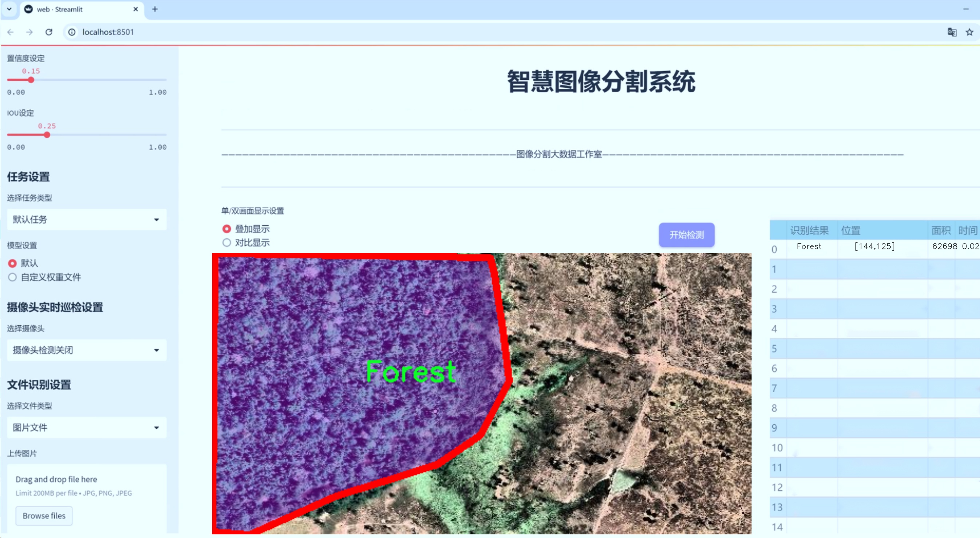Click the 识别结果 column header
The width and height of the screenshot is (980, 538).
coord(809,230)
